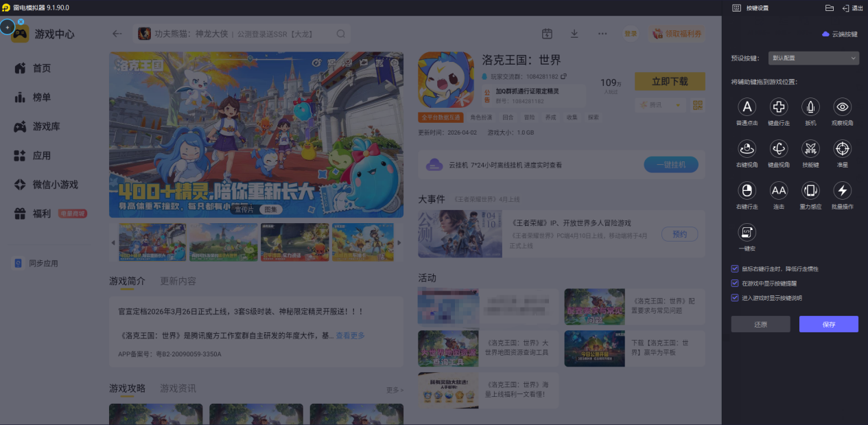868x425 pixels.
Task: Toggle 在游戏中显示按键提醒 checkbox
Action: click(x=735, y=283)
